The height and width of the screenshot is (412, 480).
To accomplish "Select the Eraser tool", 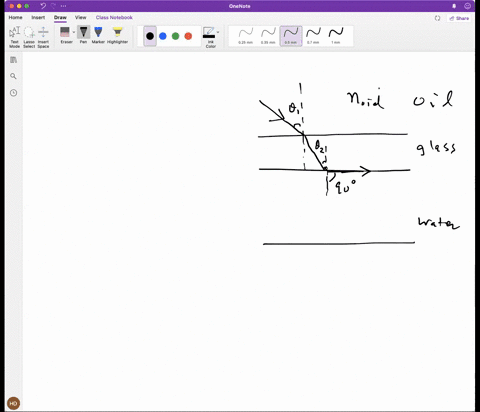I will [x=65, y=35].
